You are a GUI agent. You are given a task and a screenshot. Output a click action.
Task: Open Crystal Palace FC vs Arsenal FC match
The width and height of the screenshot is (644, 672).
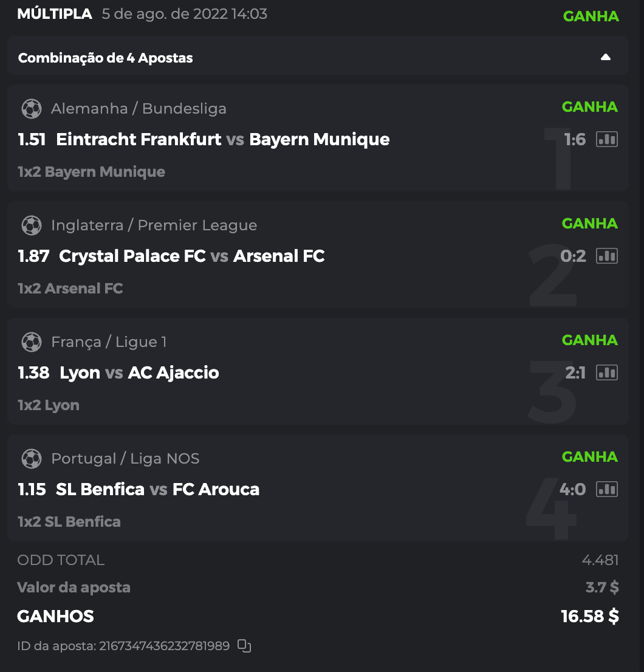(x=191, y=256)
